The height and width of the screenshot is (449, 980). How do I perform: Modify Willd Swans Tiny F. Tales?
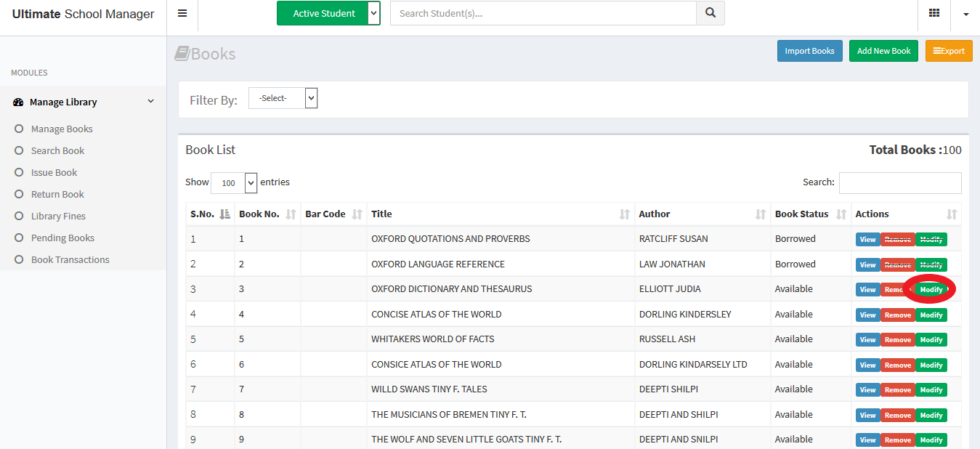tap(931, 390)
